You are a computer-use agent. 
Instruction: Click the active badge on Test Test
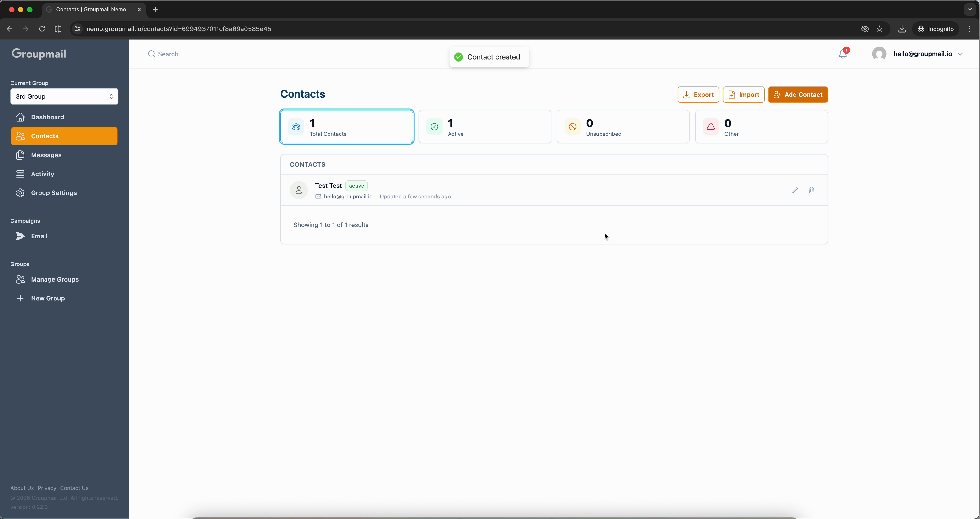356,186
